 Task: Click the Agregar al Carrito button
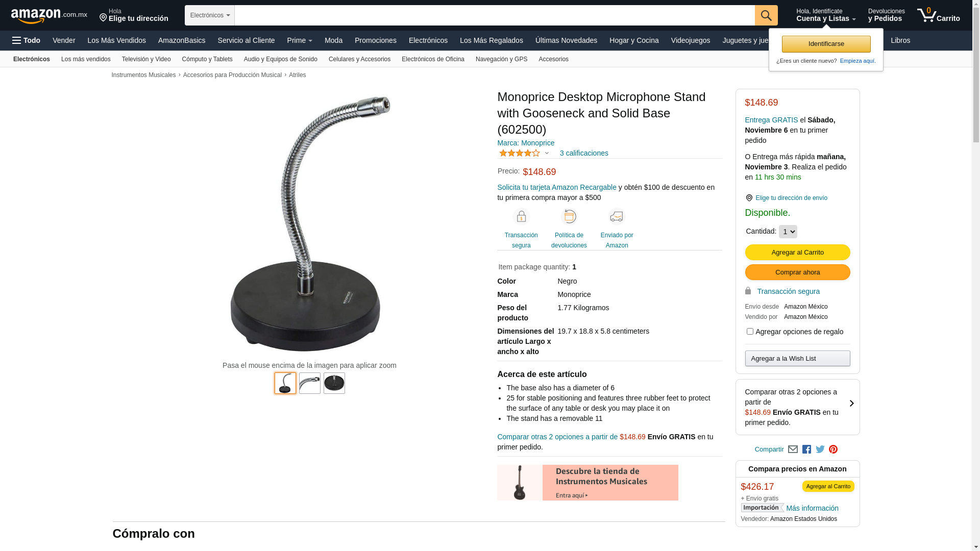pyautogui.click(x=797, y=252)
